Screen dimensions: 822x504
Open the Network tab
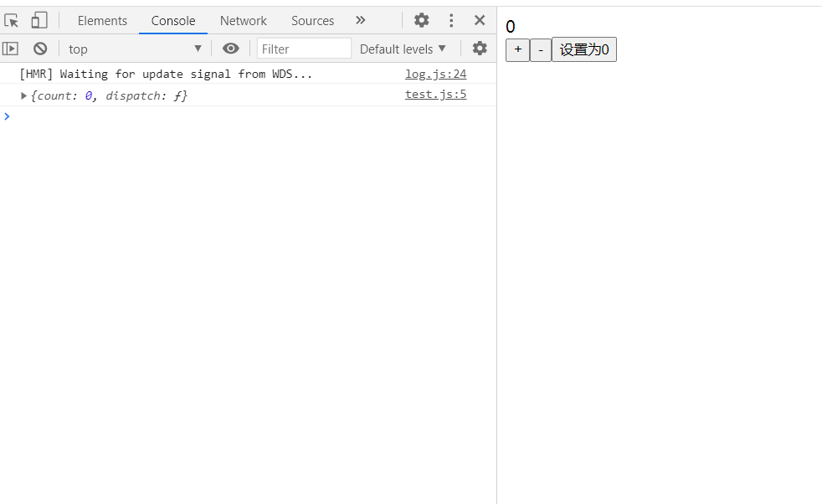(244, 20)
